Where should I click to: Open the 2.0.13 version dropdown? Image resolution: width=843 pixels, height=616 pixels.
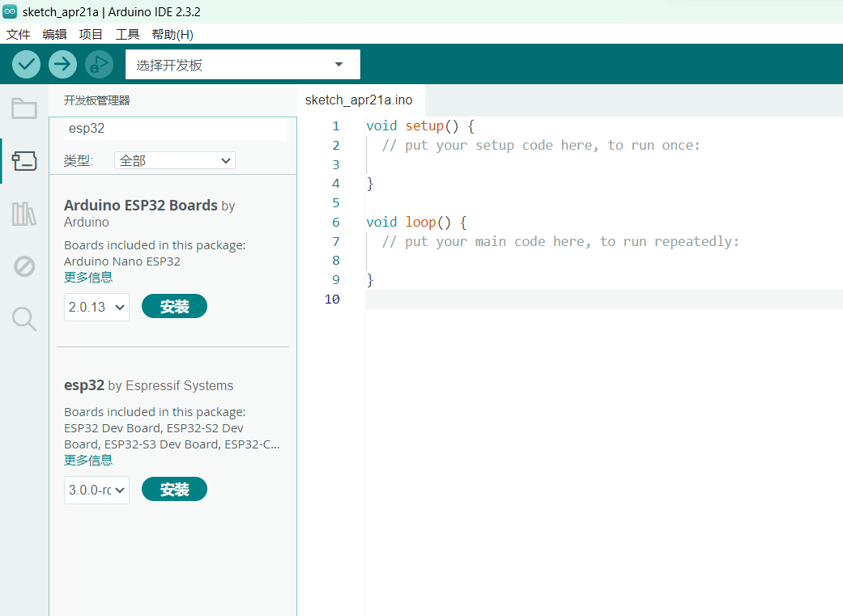pos(97,307)
